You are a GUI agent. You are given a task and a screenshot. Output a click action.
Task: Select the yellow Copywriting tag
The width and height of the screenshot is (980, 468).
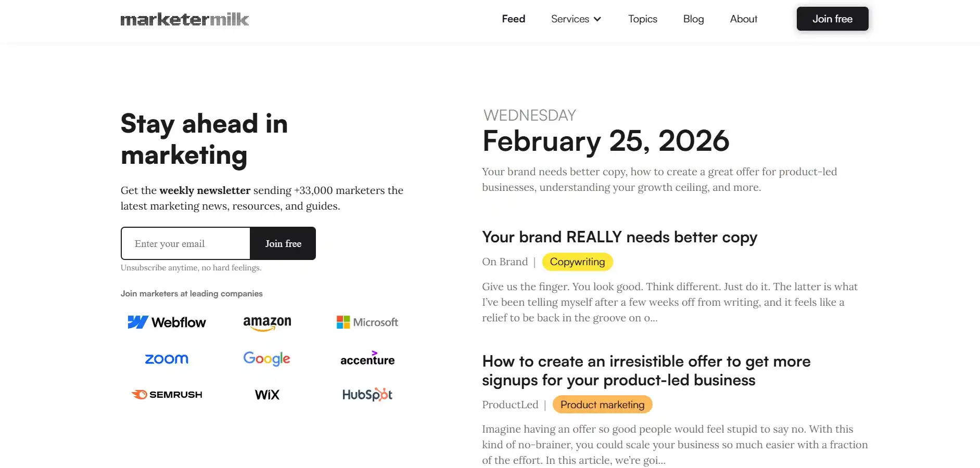pos(577,262)
